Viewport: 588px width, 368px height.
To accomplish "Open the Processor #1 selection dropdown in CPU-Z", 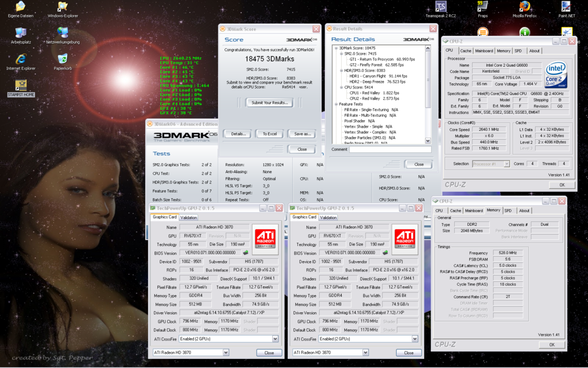I will pyautogui.click(x=506, y=164).
